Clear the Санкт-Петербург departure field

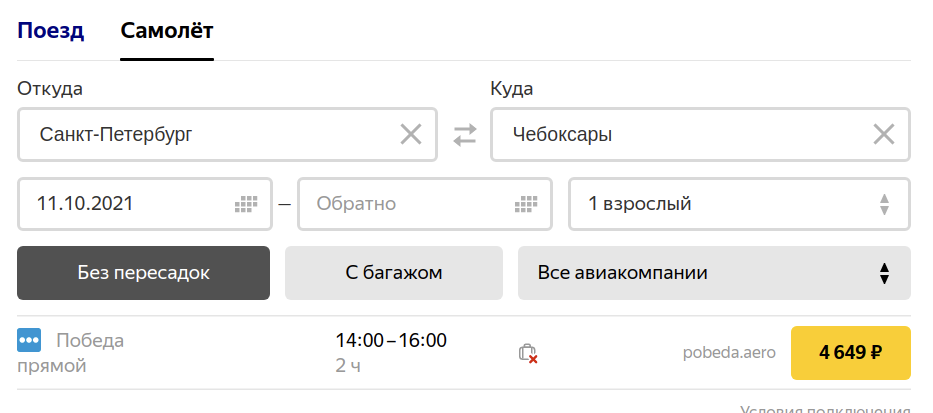411,134
